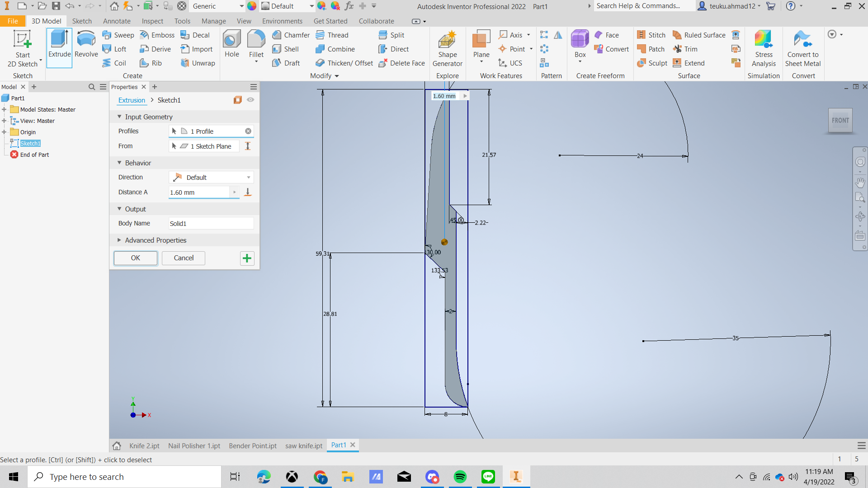This screenshot has height=488, width=868.
Task: Toggle extrusion preview eye icon
Action: (x=250, y=100)
